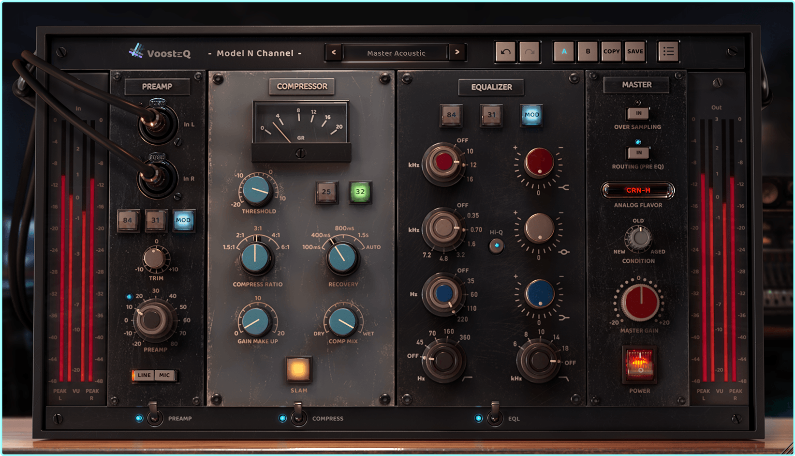
Task: Go to previous preset with left arrow
Action: pos(334,52)
